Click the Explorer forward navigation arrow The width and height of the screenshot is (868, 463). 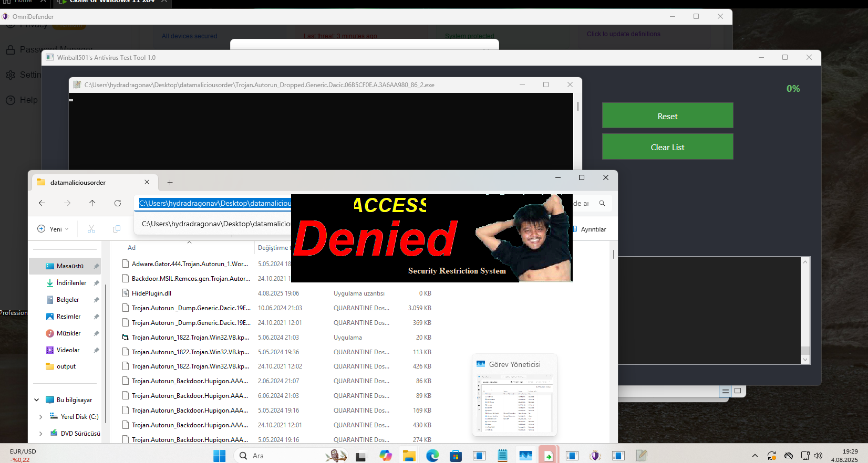pos(67,203)
